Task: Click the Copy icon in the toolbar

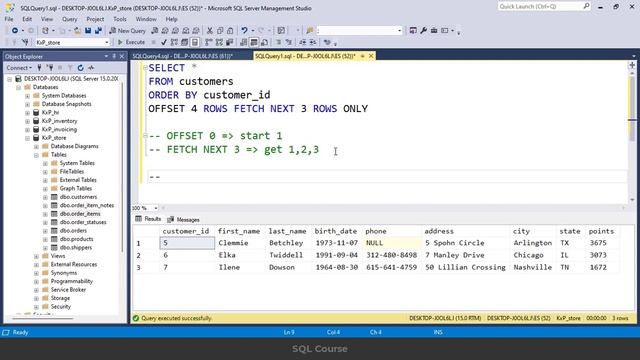Action: click(x=220, y=31)
